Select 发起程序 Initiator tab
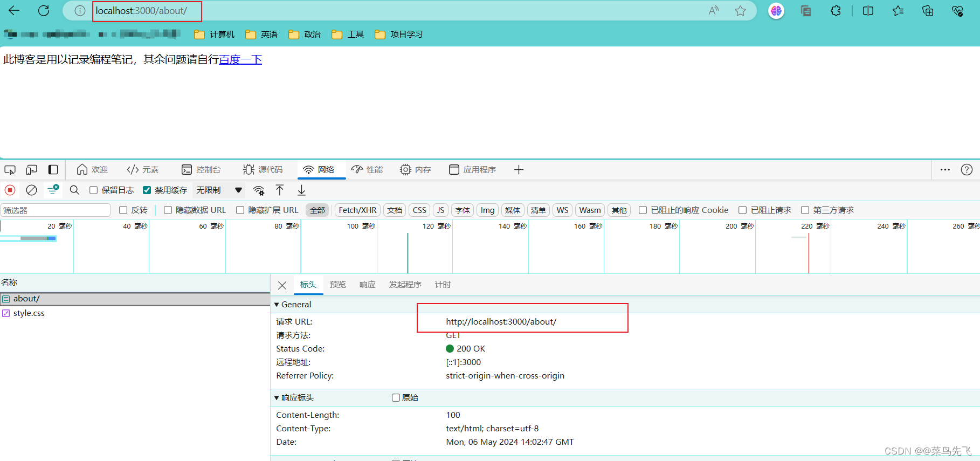The height and width of the screenshot is (461, 980). point(405,284)
